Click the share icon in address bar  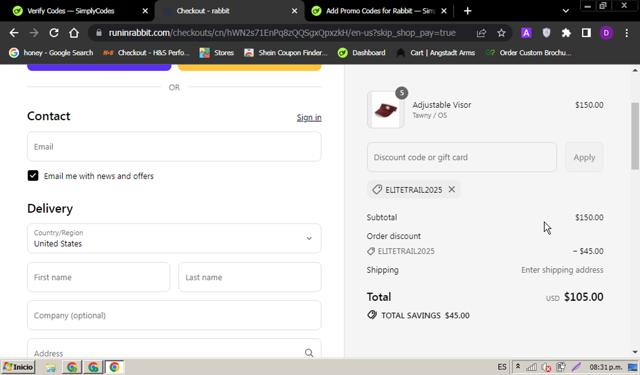(x=481, y=33)
